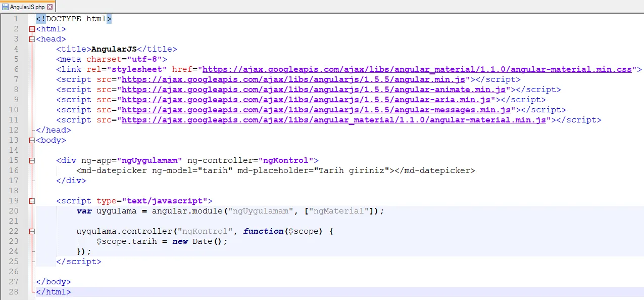Open the angular-material.min.js URL

click(333, 120)
